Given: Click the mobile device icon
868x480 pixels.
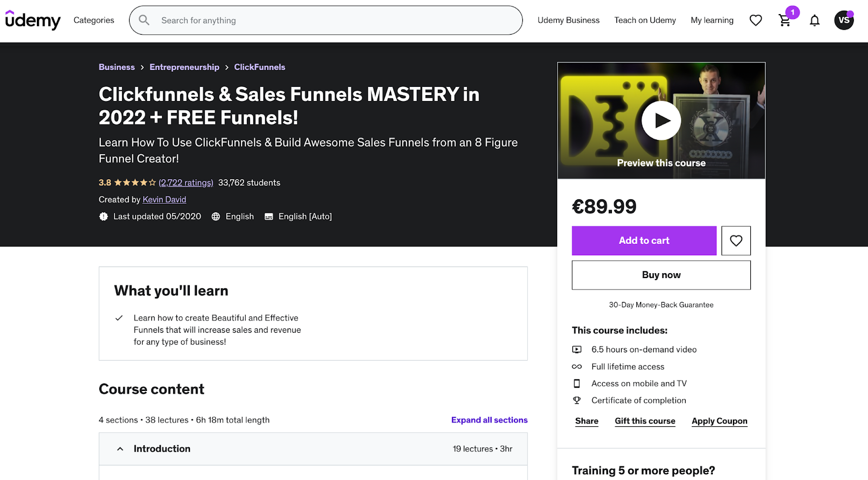Looking at the screenshot, I should pyautogui.click(x=577, y=383).
